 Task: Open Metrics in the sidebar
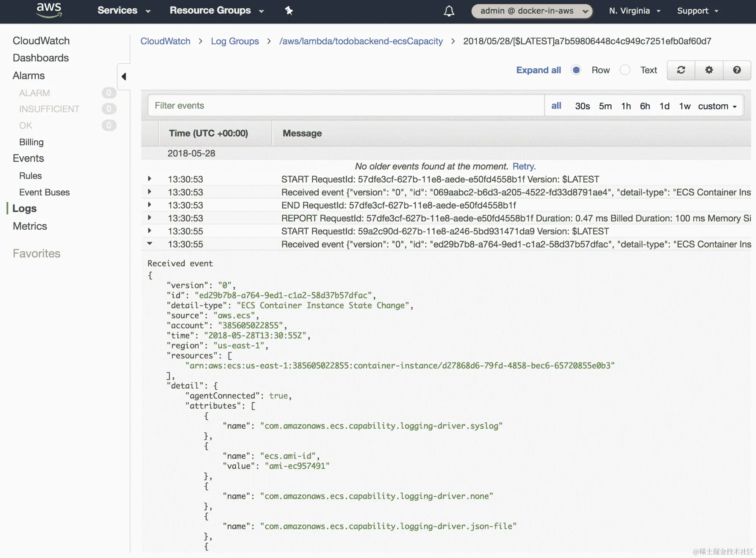(x=30, y=226)
